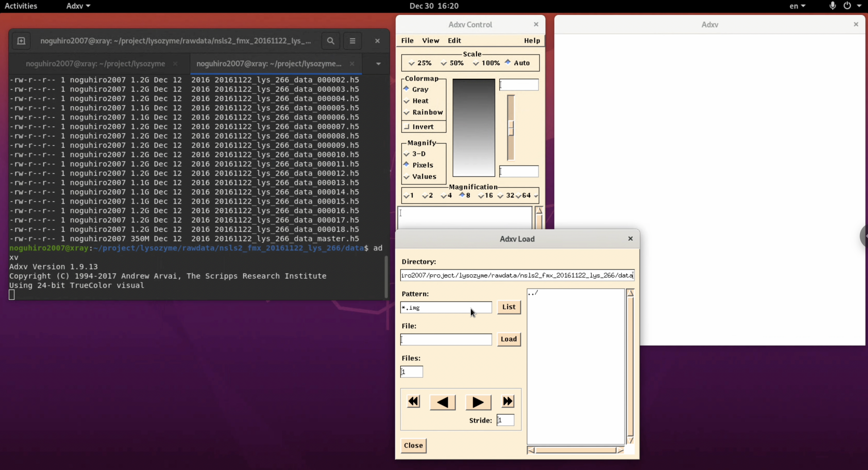Select the Heat colormap
The height and width of the screenshot is (470, 868).
click(x=420, y=101)
